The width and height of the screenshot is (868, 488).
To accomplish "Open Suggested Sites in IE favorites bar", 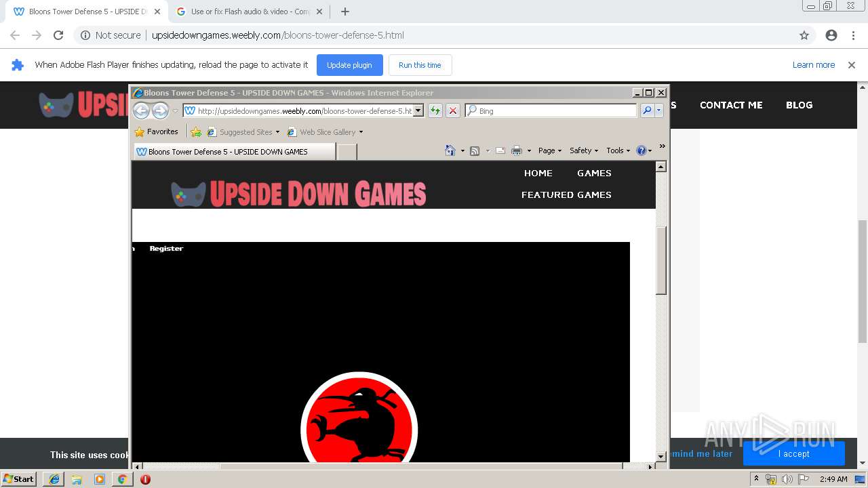I will pos(243,132).
